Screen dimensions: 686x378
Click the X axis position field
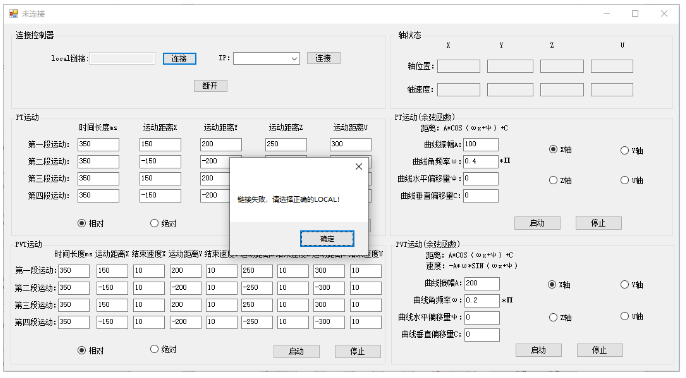(x=458, y=66)
